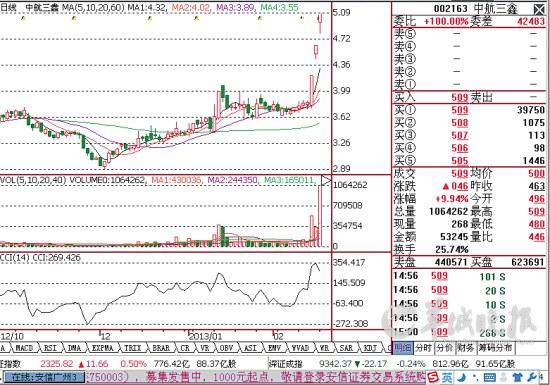Open the soft keyboard icon
This screenshot has height=385, width=550.
point(490,377)
